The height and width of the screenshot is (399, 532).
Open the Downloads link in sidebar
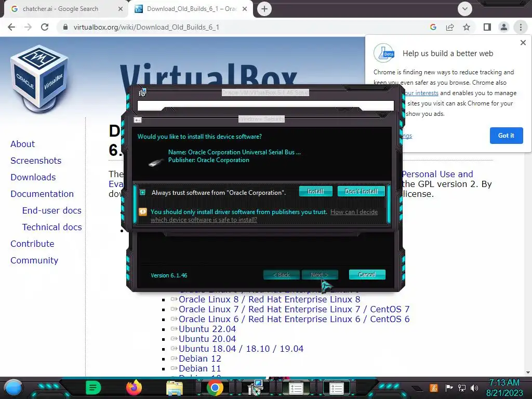click(33, 177)
